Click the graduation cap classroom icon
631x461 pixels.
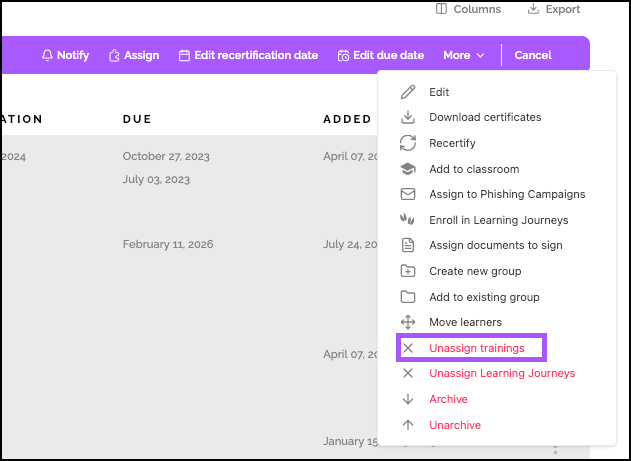[407, 169]
